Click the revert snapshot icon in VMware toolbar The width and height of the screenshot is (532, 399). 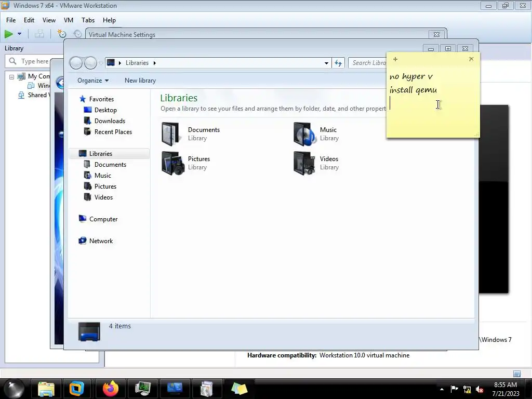pyautogui.click(x=78, y=34)
